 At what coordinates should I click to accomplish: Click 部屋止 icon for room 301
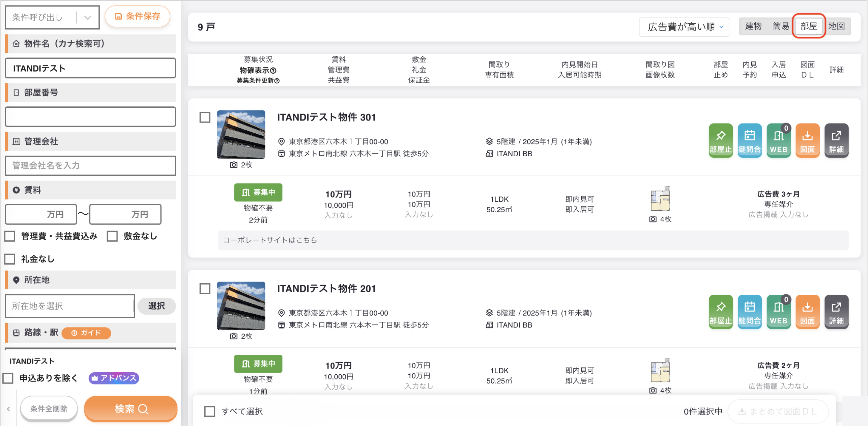point(720,140)
